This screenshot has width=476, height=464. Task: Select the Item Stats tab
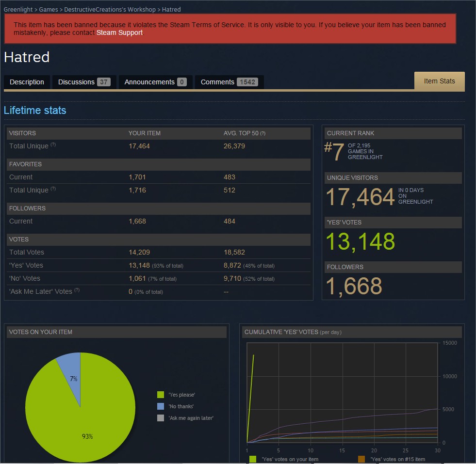[439, 81]
